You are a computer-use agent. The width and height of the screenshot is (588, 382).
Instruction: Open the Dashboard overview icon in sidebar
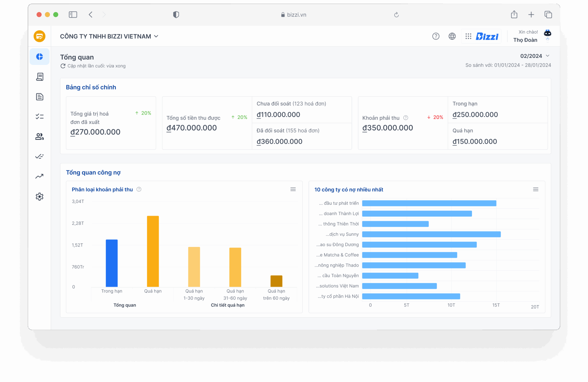click(x=40, y=57)
